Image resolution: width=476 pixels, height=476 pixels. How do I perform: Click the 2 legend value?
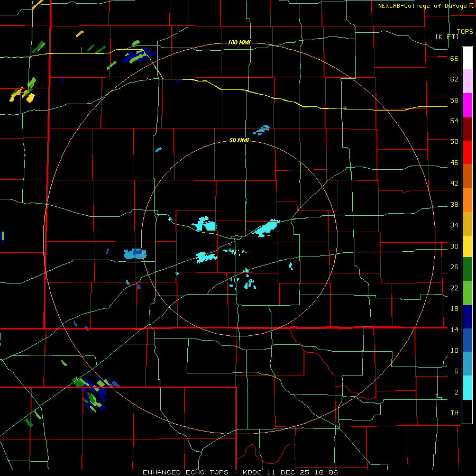point(456,392)
